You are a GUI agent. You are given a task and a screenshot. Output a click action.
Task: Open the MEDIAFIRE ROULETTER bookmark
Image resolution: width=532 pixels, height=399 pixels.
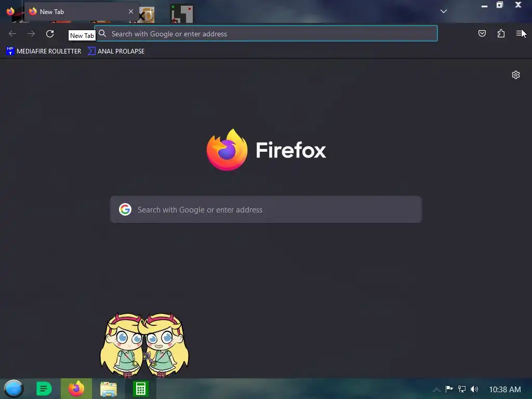[x=44, y=51]
